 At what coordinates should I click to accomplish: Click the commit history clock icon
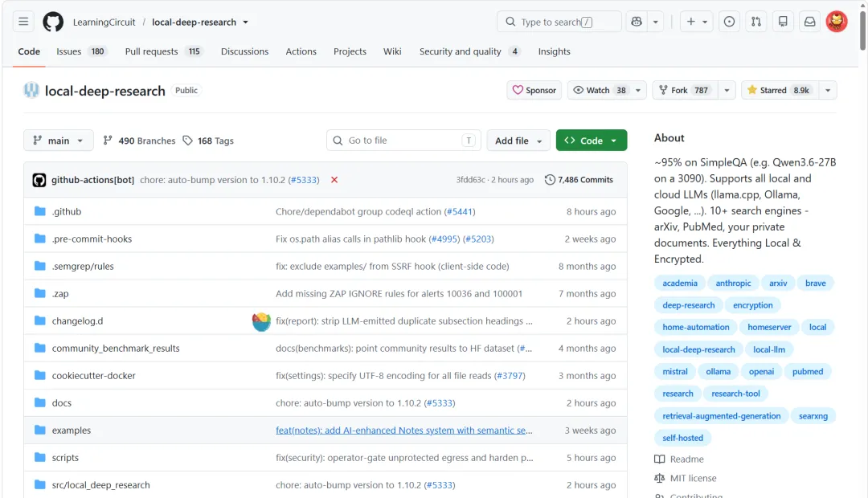(550, 180)
